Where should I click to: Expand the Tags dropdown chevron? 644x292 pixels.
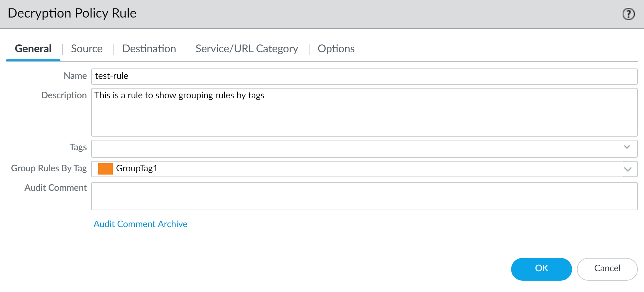(x=627, y=147)
